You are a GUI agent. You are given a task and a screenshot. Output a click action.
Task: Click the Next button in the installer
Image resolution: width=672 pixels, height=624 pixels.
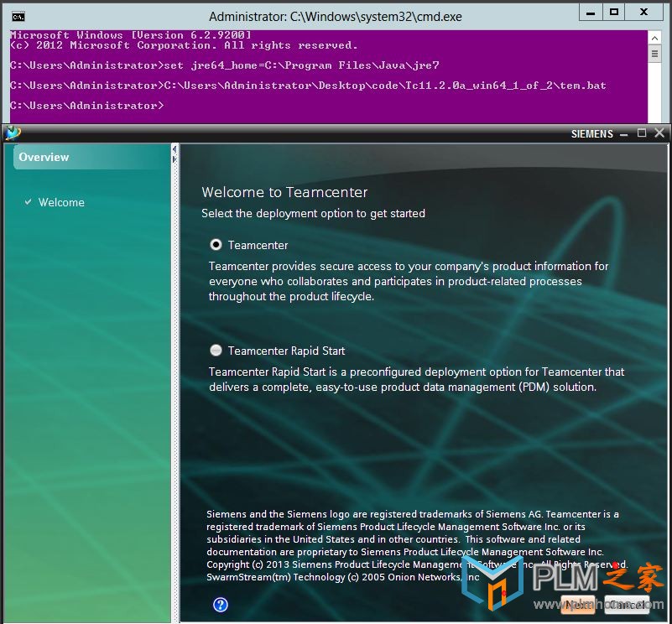578,605
